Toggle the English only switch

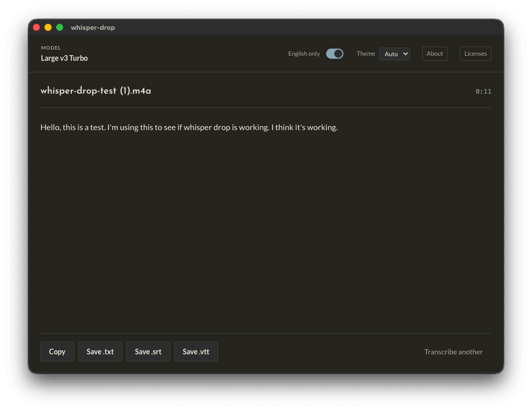point(335,54)
